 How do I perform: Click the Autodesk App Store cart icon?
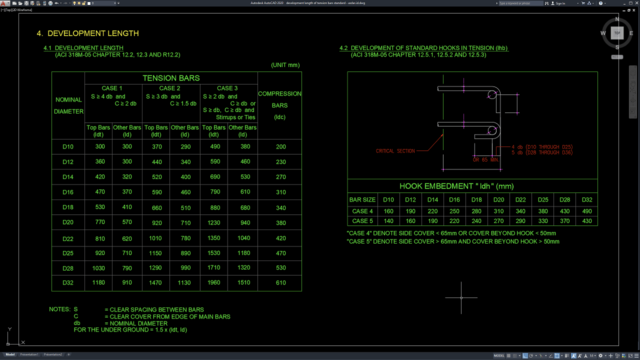pyautogui.click(x=583, y=3)
